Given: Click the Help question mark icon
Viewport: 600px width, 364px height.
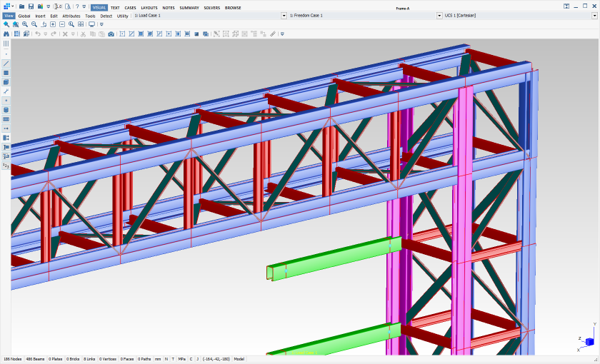Looking at the screenshot, I should tap(76, 6).
